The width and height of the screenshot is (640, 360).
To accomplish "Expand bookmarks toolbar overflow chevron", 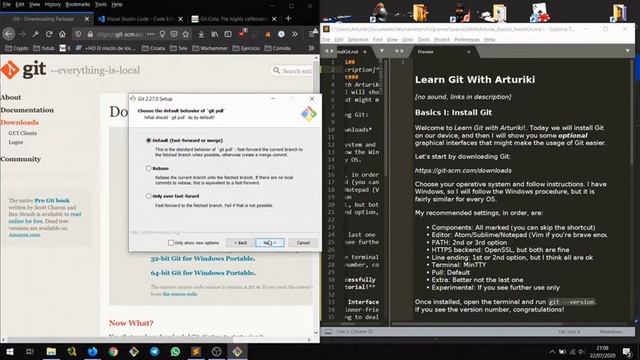I will point(311,48).
